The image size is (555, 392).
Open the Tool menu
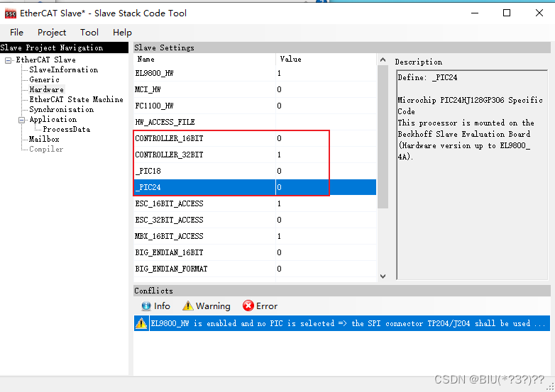point(89,33)
